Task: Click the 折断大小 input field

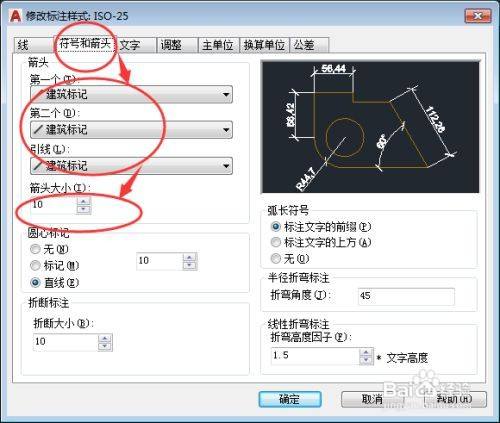Action: pos(65,342)
